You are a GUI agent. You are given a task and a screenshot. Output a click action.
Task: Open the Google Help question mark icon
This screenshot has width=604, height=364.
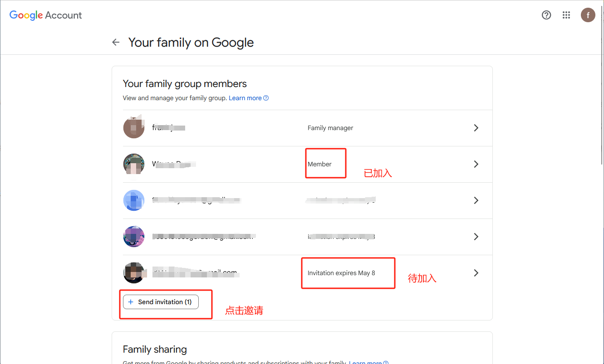(546, 15)
